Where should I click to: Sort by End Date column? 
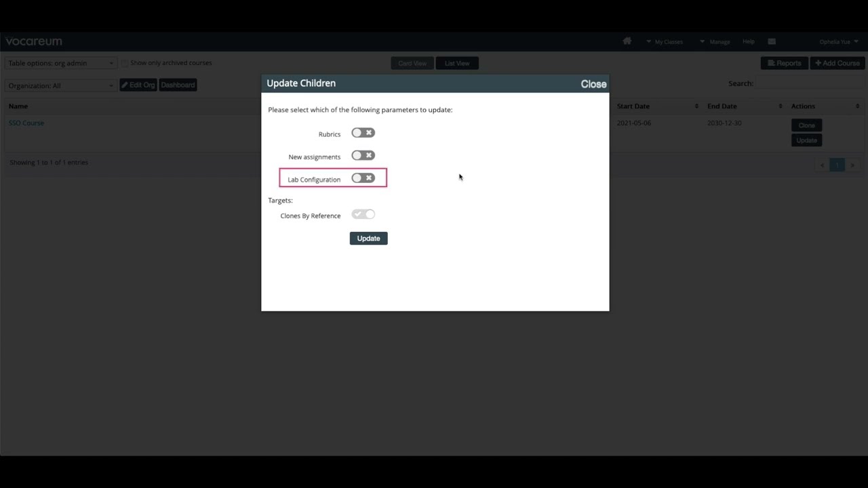coord(745,106)
